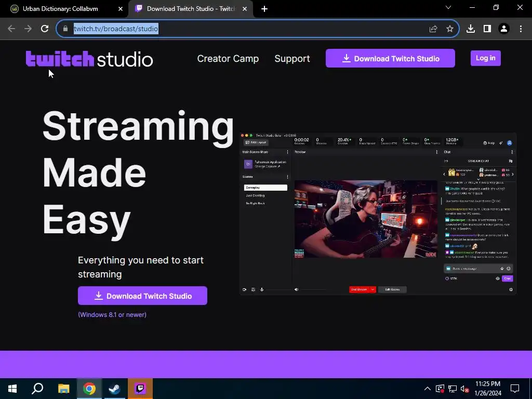Open Steam from the taskbar
532x399 pixels.
point(115,389)
